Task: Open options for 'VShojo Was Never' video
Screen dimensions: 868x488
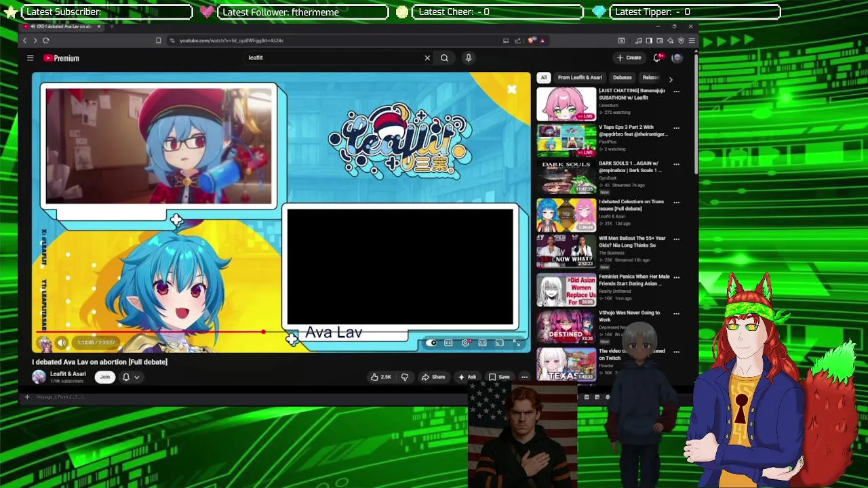Action: coord(676,313)
